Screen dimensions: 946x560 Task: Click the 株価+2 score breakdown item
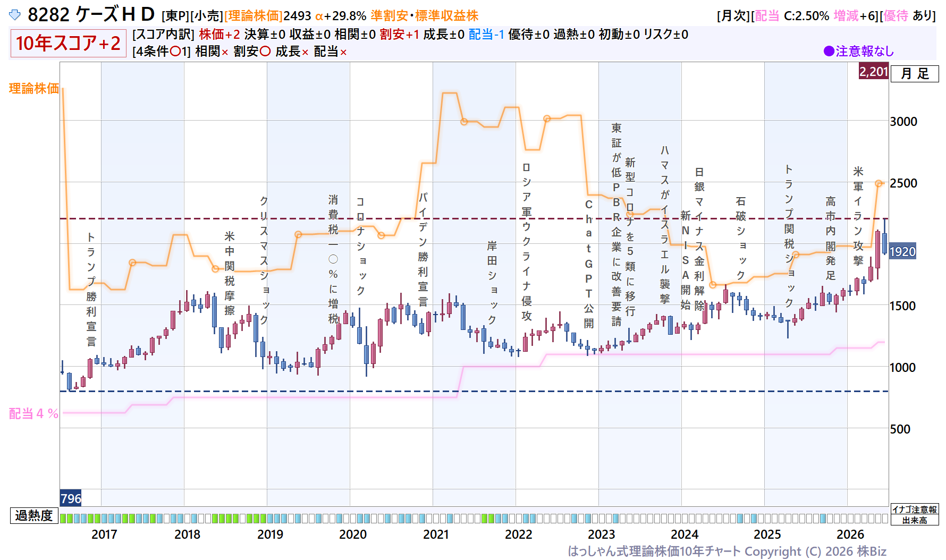219,35
